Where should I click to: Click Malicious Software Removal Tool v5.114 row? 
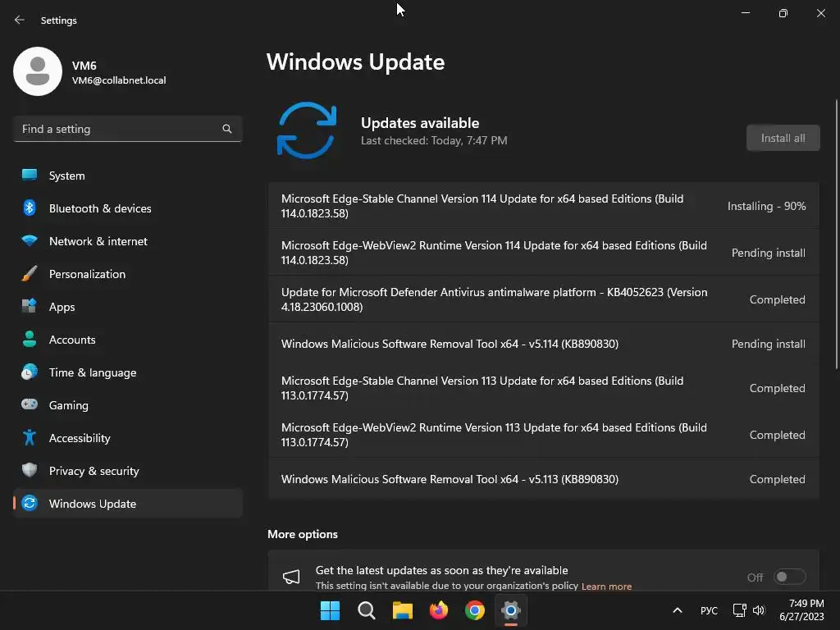coord(544,344)
